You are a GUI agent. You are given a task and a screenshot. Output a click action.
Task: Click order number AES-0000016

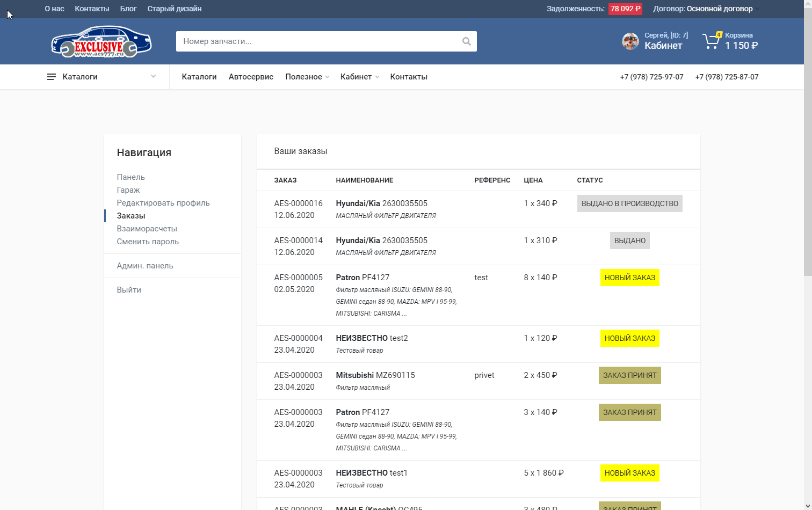[298, 203]
